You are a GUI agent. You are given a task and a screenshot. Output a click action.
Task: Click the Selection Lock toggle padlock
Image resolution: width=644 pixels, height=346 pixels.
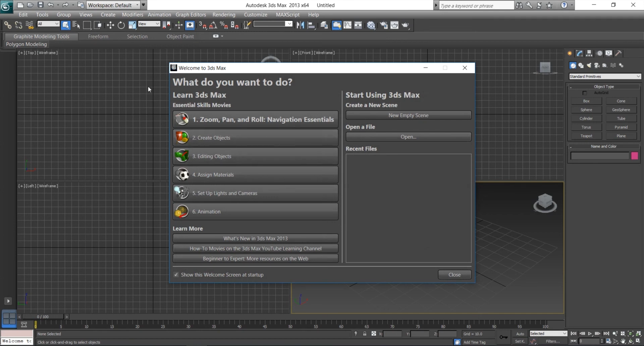coord(365,334)
